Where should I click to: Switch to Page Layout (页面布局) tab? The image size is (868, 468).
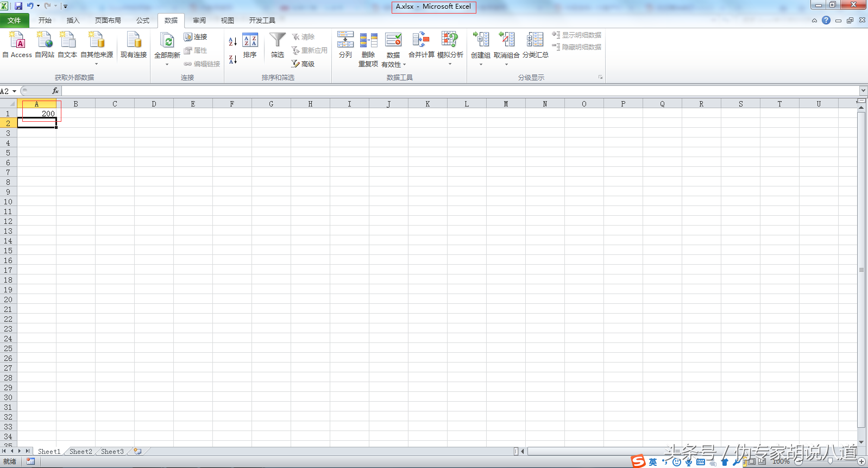pyautogui.click(x=108, y=21)
